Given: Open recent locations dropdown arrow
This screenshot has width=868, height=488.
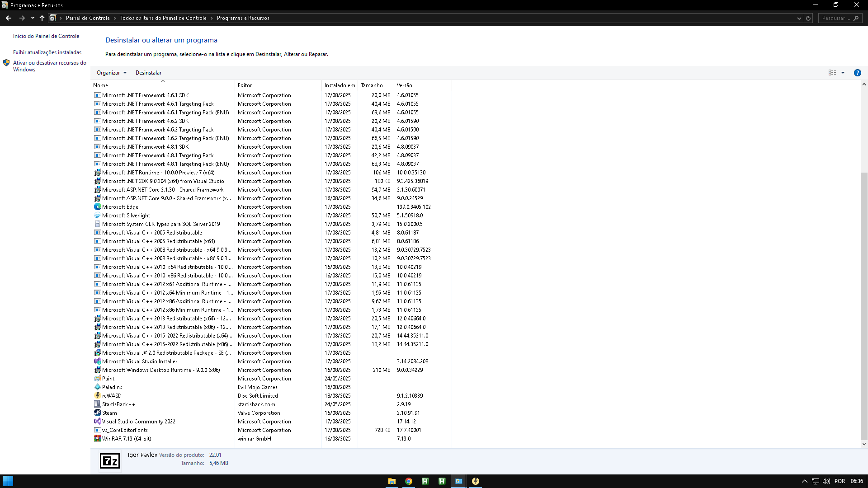Looking at the screenshot, I should pos(33,18).
